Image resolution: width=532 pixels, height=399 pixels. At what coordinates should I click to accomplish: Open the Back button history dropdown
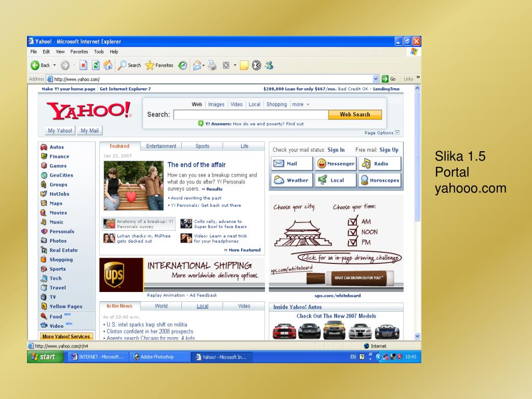pyautogui.click(x=55, y=65)
